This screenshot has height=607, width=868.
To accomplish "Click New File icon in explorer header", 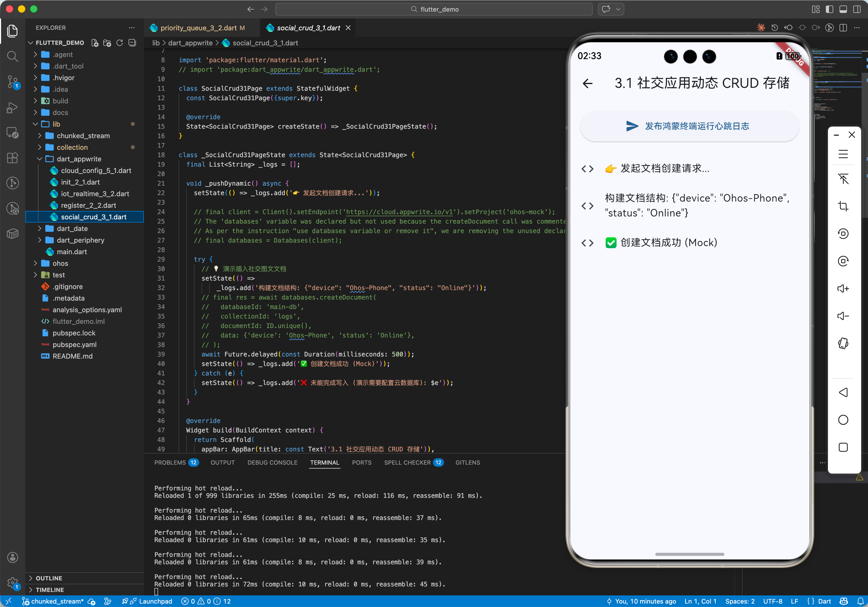I will (x=95, y=43).
